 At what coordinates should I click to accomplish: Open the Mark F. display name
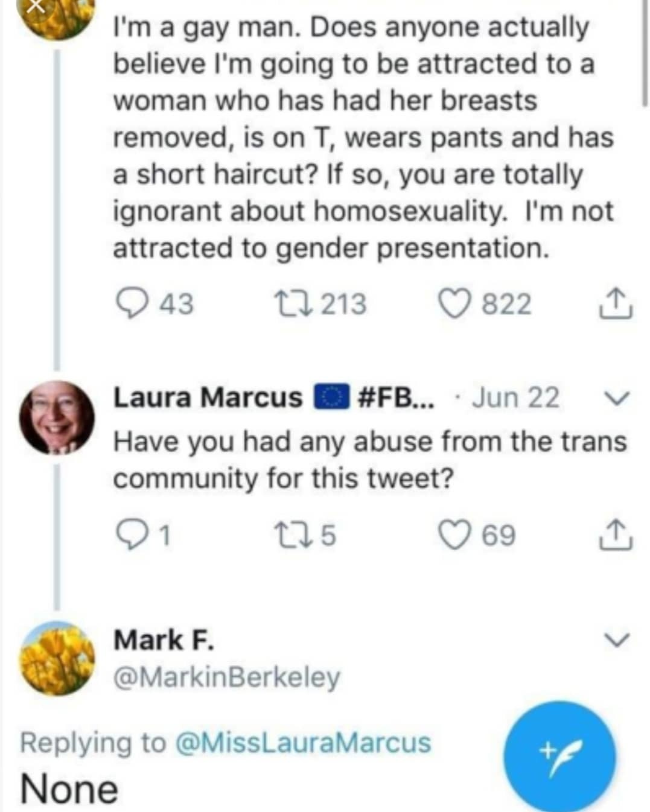coord(164,640)
